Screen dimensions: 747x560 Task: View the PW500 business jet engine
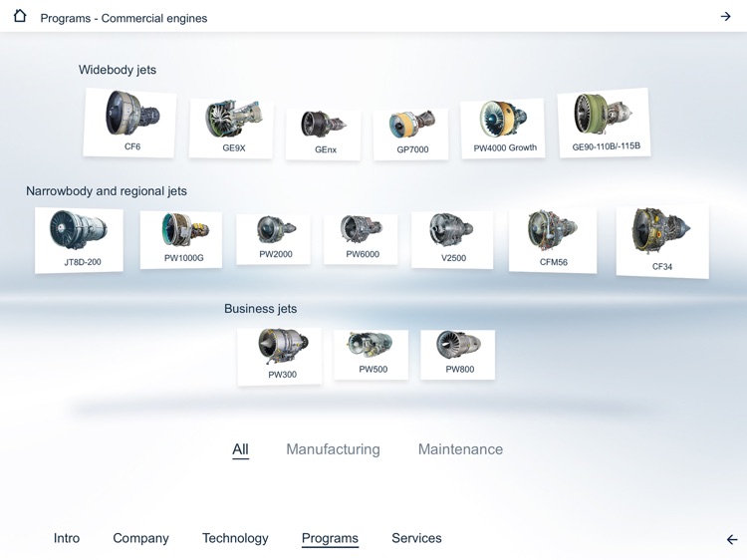pyautogui.click(x=372, y=355)
